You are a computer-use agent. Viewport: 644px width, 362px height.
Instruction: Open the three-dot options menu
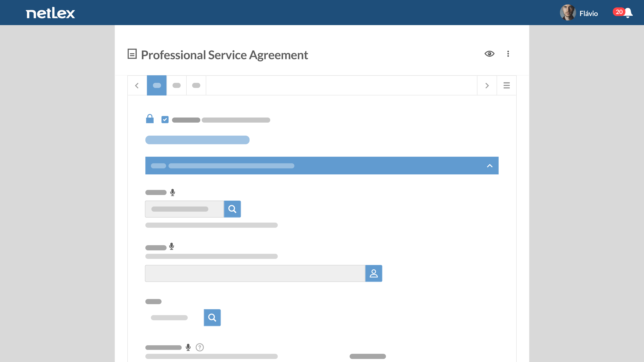coord(508,54)
